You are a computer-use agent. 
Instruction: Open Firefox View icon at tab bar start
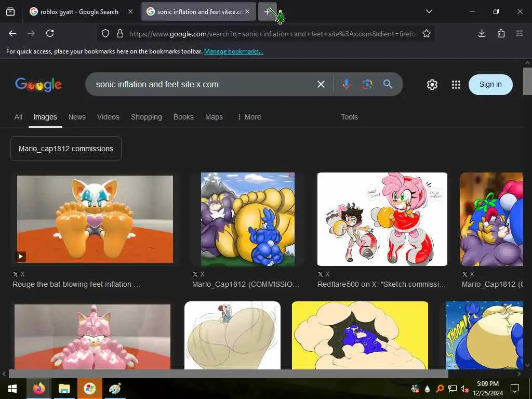point(10,11)
